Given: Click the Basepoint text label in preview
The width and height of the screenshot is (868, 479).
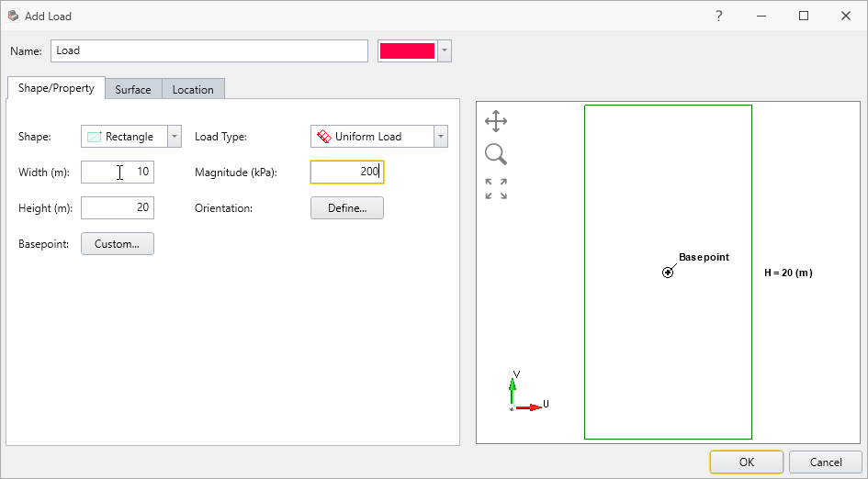Looking at the screenshot, I should pos(704,257).
